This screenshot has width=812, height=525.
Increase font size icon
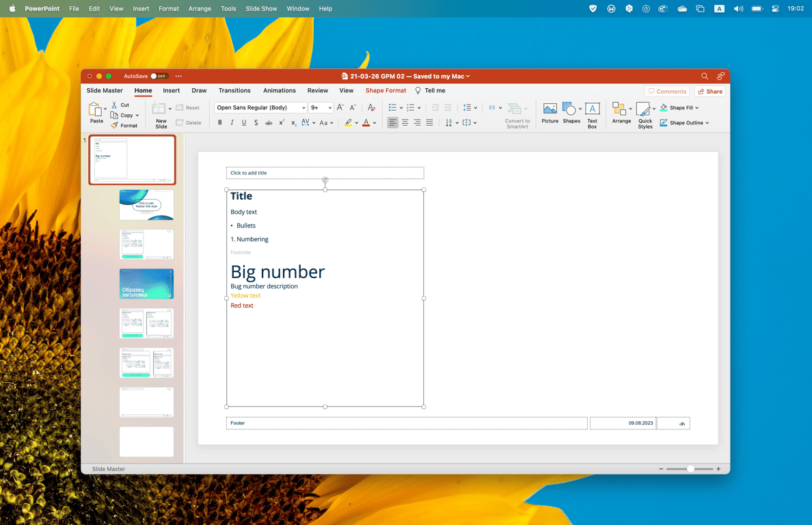click(340, 108)
